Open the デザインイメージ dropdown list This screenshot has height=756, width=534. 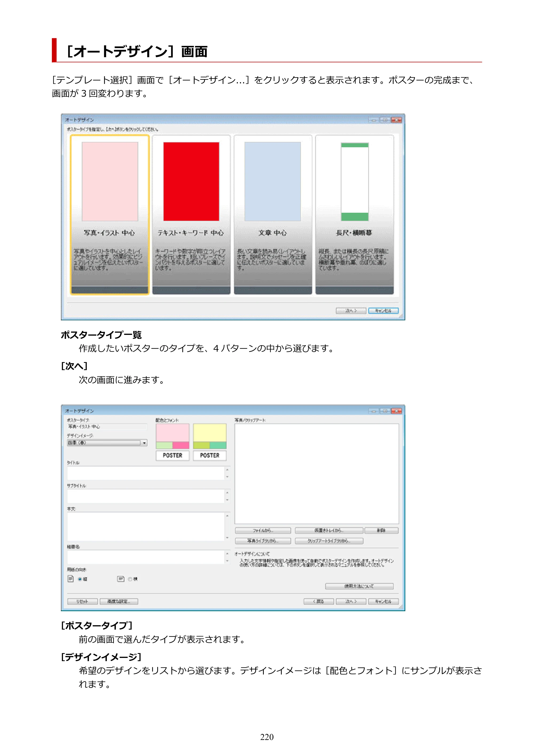tap(107, 443)
